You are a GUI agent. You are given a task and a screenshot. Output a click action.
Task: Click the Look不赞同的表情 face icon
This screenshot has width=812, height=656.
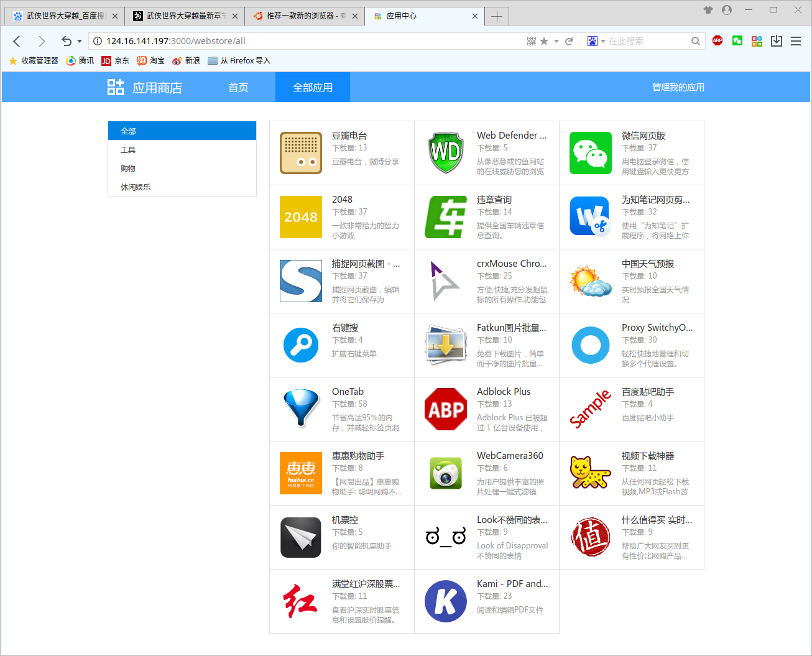[446, 537]
